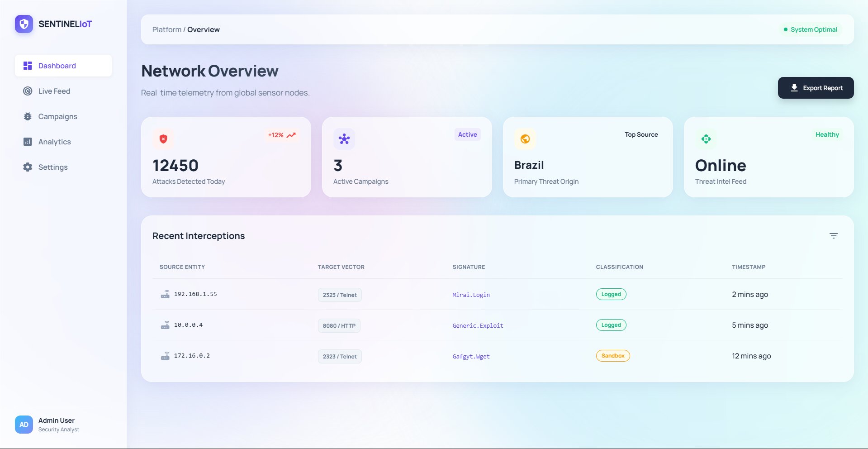Open the Campaigns section
The image size is (868, 449).
tap(57, 116)
